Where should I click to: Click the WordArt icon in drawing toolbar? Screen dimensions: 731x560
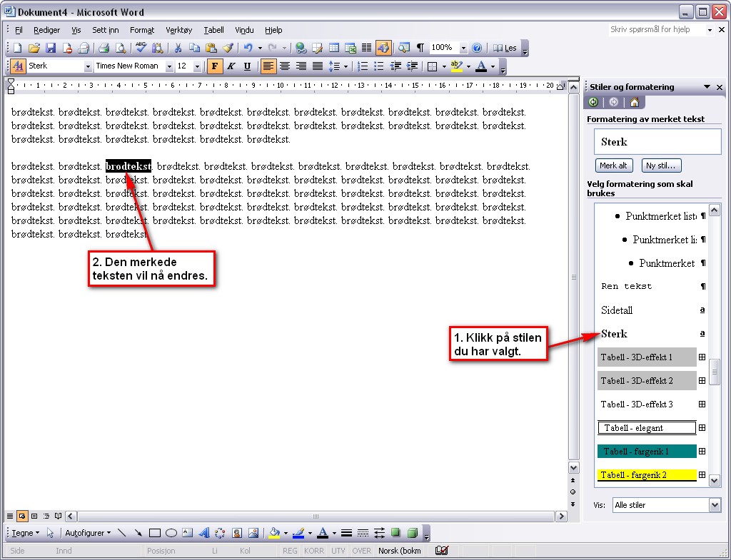click(x=203, y=532)
